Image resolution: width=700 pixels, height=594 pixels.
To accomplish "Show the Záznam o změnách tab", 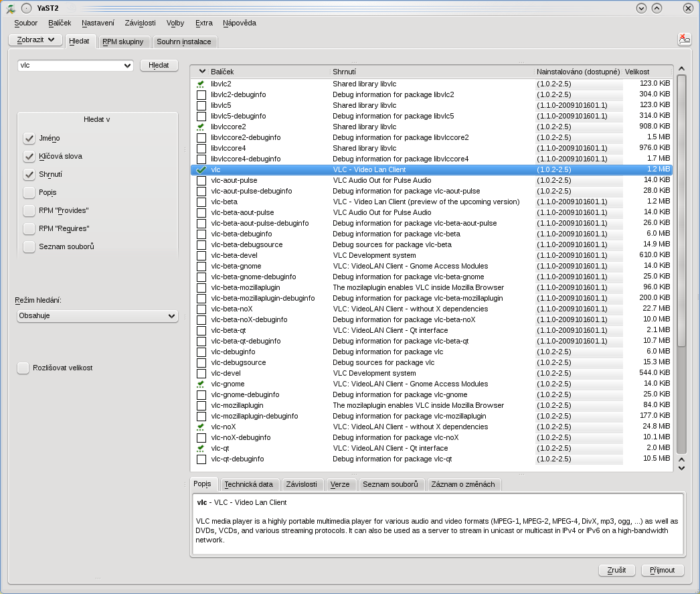I will click(463, 484).
